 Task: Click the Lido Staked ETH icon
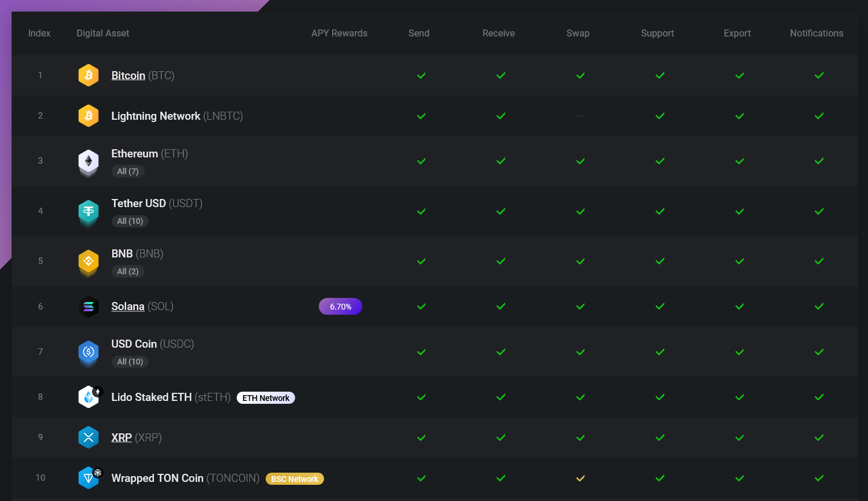[90, 397]
